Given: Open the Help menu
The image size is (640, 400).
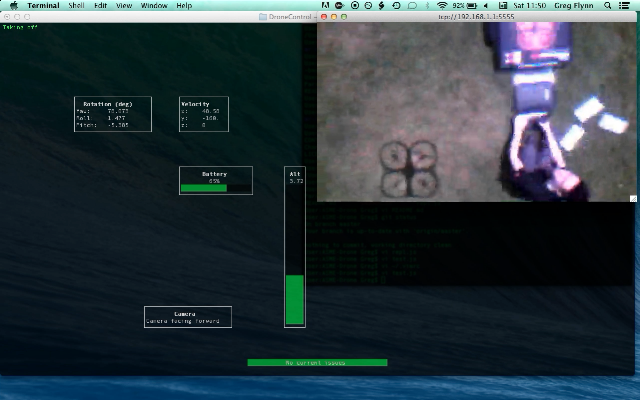Looking at the screenshot, I should point(184,5).
